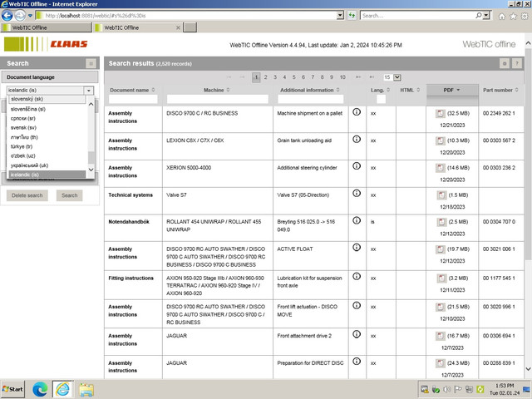
Task: Click the browser Back button
Action: 7,16
